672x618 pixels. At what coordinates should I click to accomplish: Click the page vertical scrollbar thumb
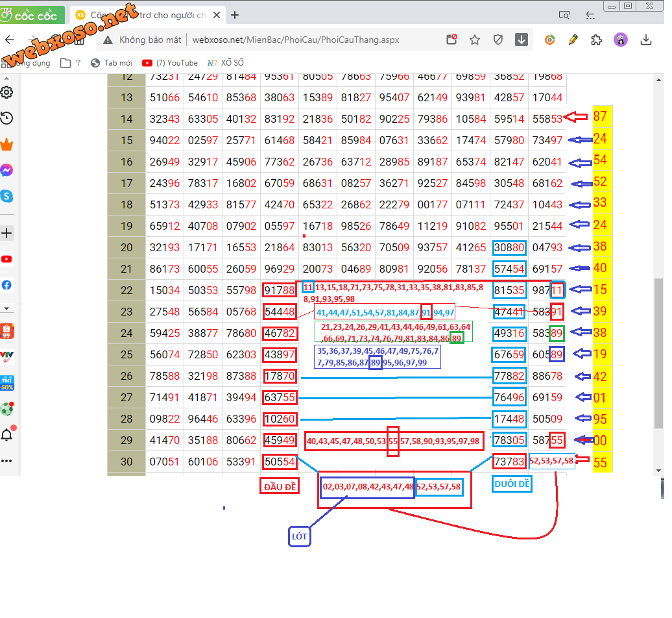659,353
